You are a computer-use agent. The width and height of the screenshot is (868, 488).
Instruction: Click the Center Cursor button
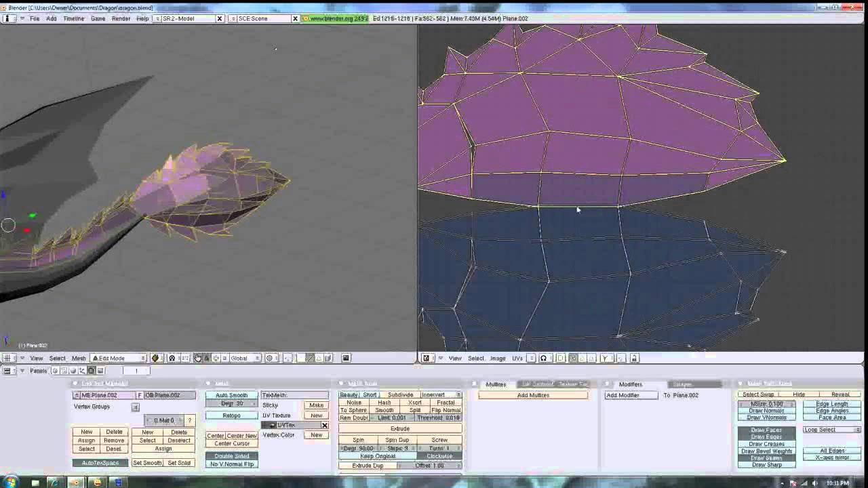coord(231,444)
